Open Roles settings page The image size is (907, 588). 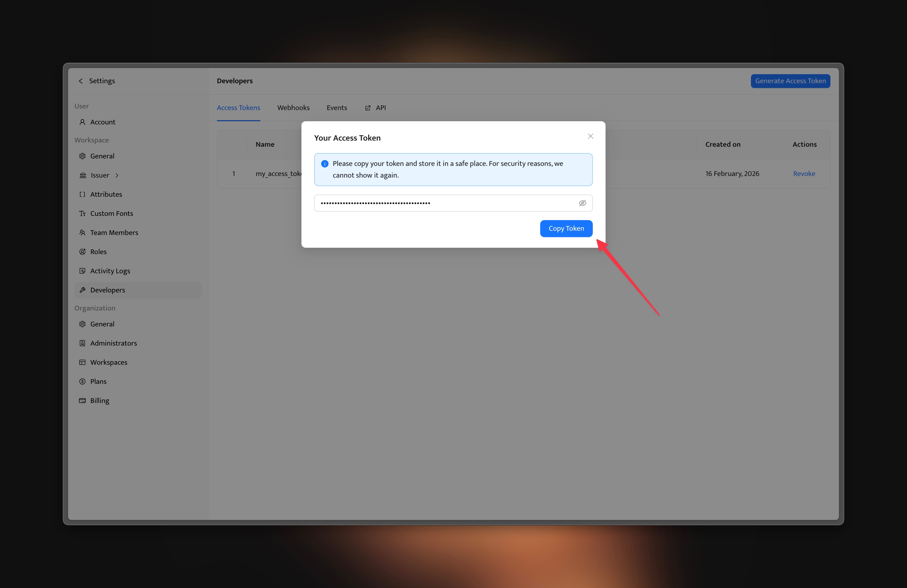pyautogui.click(x=98, y=251)
